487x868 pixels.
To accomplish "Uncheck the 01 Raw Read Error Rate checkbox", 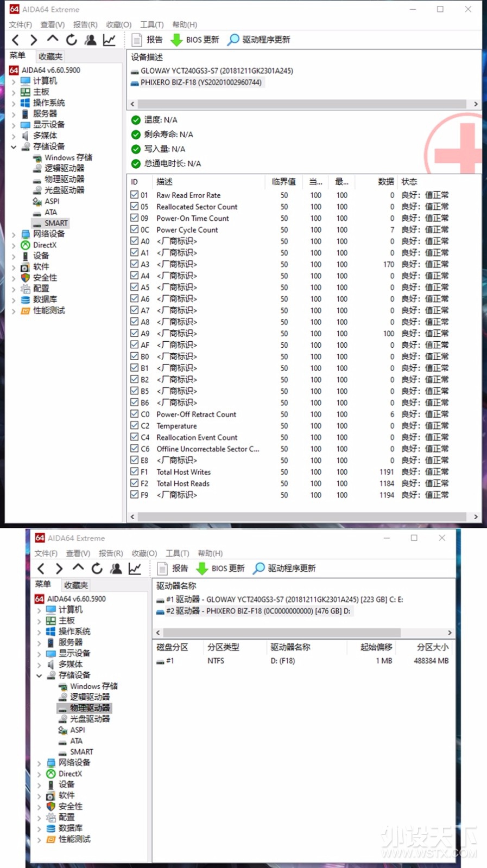I will (134, 194).
